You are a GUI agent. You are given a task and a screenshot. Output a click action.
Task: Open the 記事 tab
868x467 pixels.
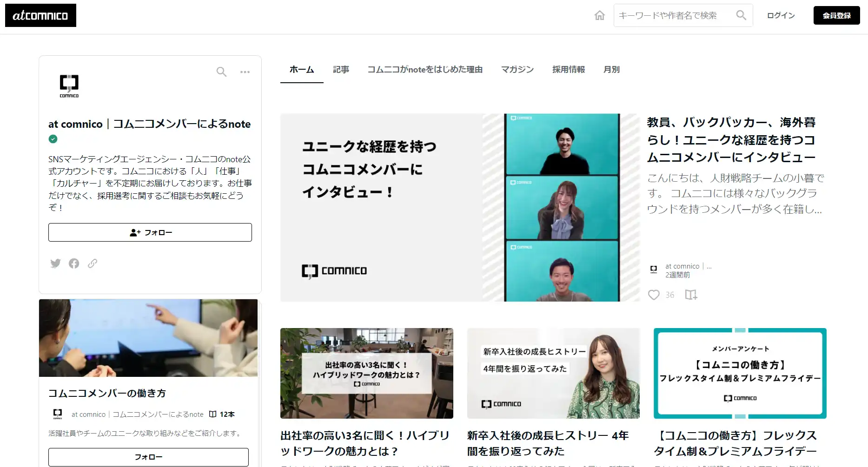pos(341,70)
